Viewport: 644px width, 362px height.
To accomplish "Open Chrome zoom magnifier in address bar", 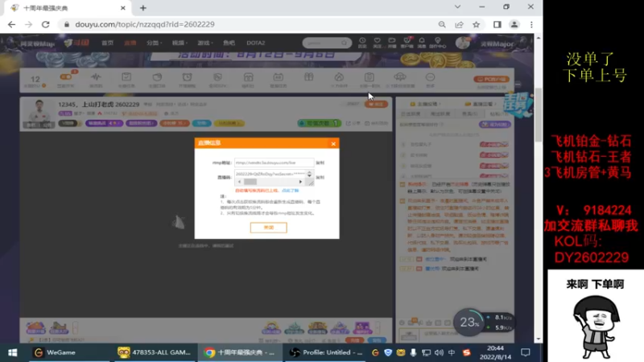I will coord(442,25).
